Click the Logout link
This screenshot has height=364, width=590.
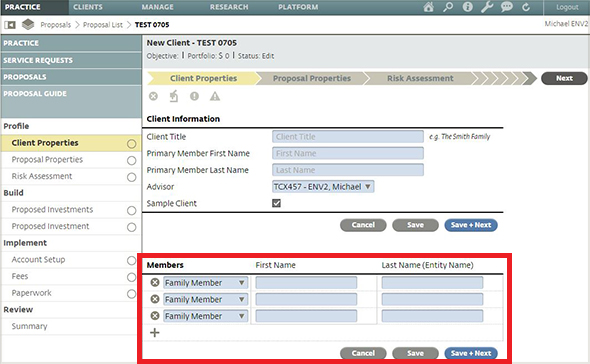coord(567,7)
